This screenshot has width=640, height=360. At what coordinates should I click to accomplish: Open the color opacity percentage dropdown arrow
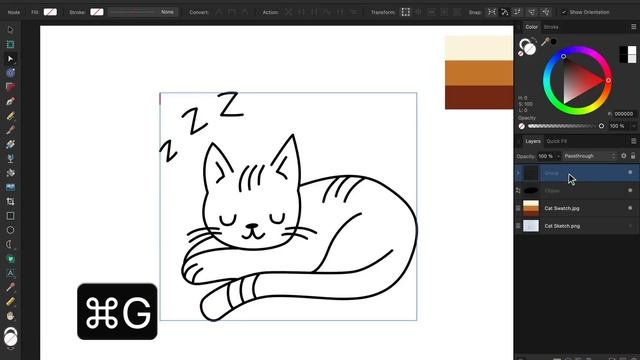[x=633, y=126]
